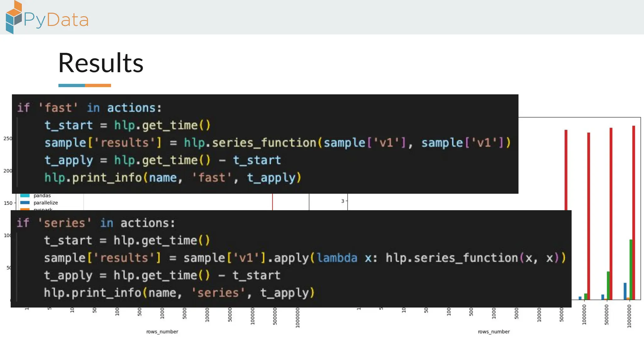Click the pandas cyan legend swatch

pyautogui.click(x=25, y=196)
